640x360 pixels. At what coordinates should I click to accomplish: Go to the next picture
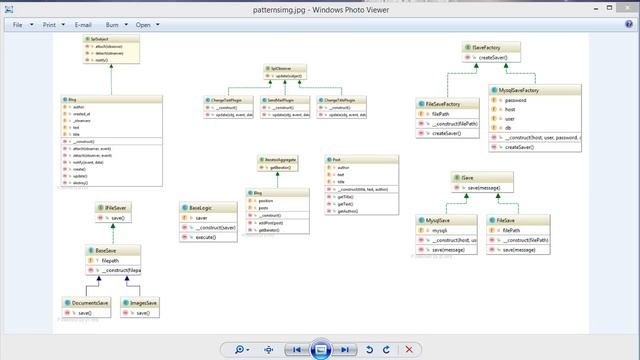tap(345, 350)
